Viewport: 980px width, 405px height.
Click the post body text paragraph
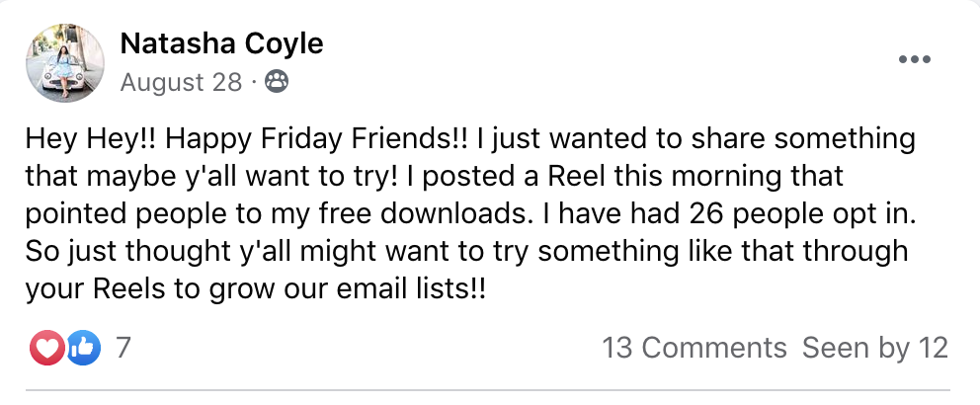coord(470,213)
